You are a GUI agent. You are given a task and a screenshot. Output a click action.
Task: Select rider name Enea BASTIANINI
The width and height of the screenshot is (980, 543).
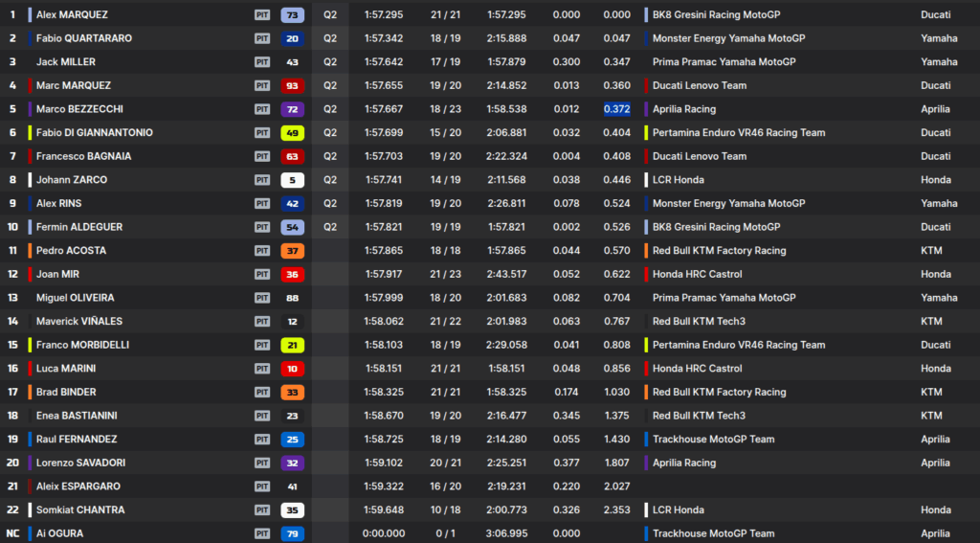[x=77, y=416]
